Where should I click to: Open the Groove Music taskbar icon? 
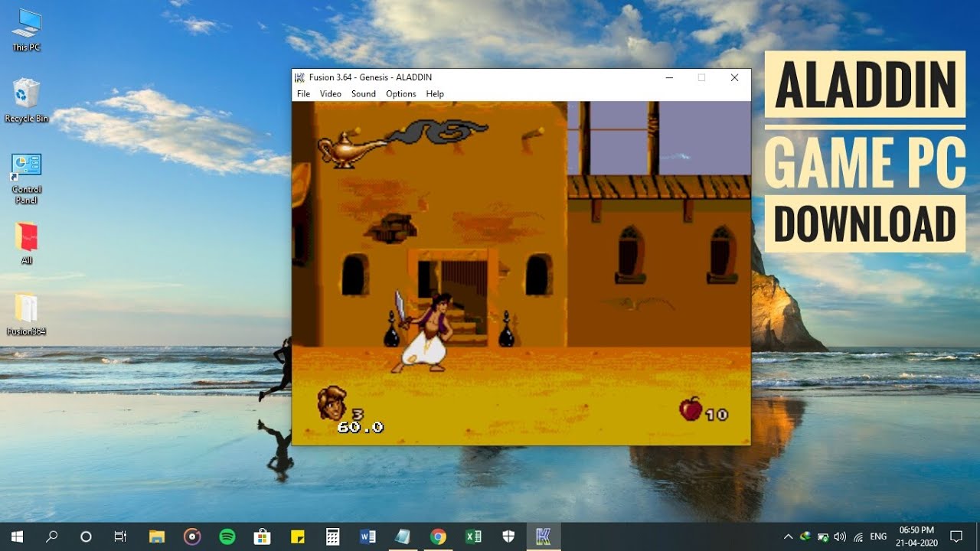[x=192, y=536]
